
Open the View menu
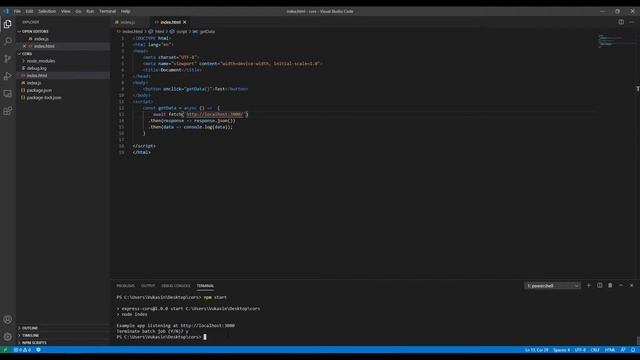(65, 11)
